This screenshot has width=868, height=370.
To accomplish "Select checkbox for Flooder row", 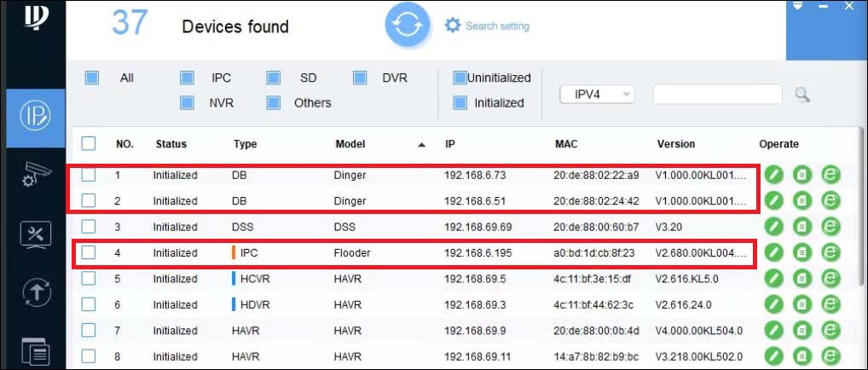I will [x=89, y=252].
